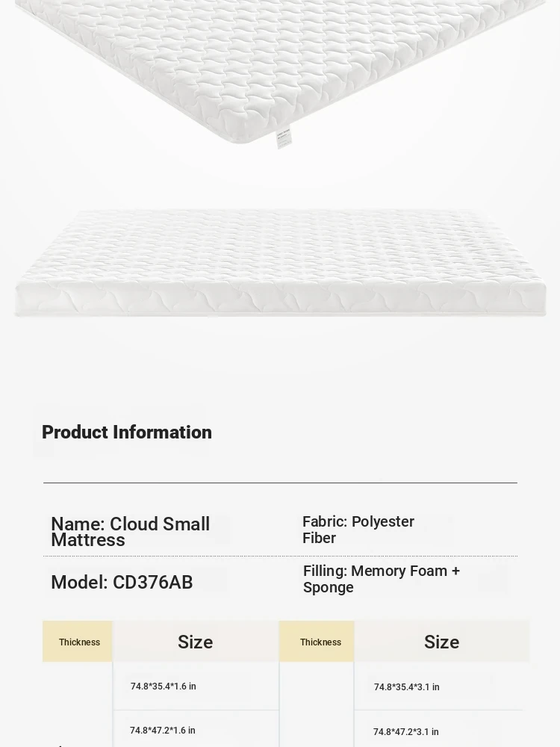Click the left Size column header
The width and height of the screenshot is (560, 747).
click(196, 642)
